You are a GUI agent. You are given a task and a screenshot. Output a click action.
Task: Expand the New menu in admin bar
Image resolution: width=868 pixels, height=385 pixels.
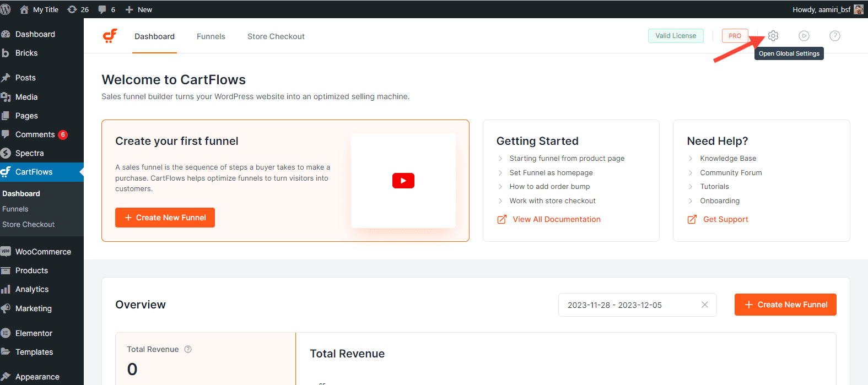(139, 9)
